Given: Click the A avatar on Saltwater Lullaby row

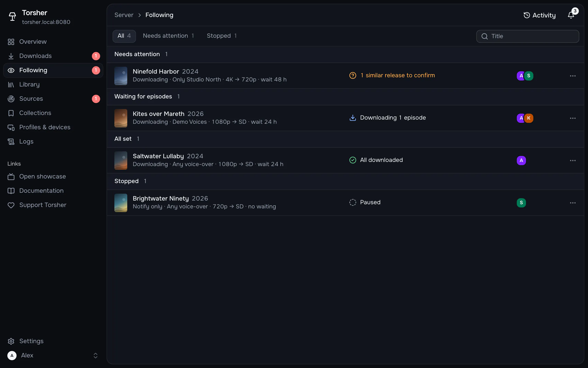Looking at the screenshot, I should pyautogui.click(x=521, y=160).
